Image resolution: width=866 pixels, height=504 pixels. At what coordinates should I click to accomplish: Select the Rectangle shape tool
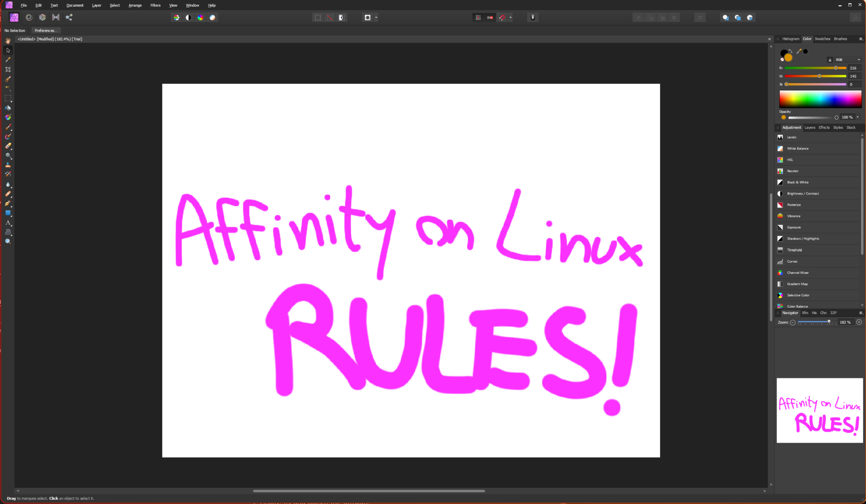point(8,213)
